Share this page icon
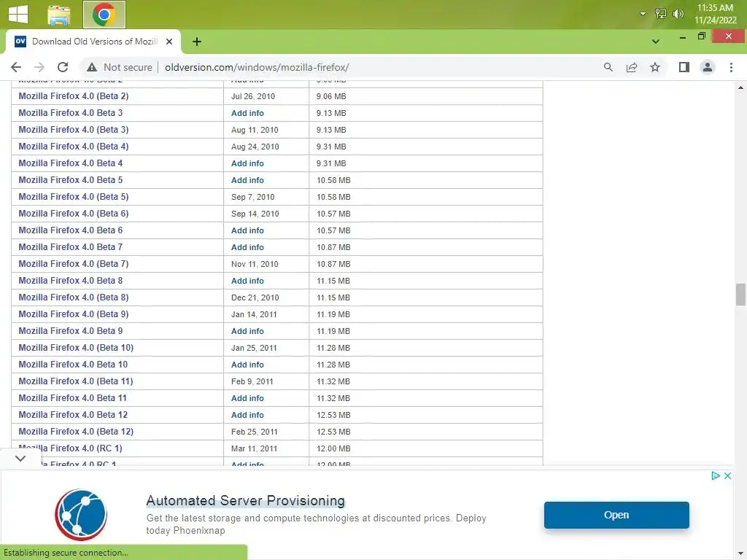747x560 pixels. pos(632,67)
